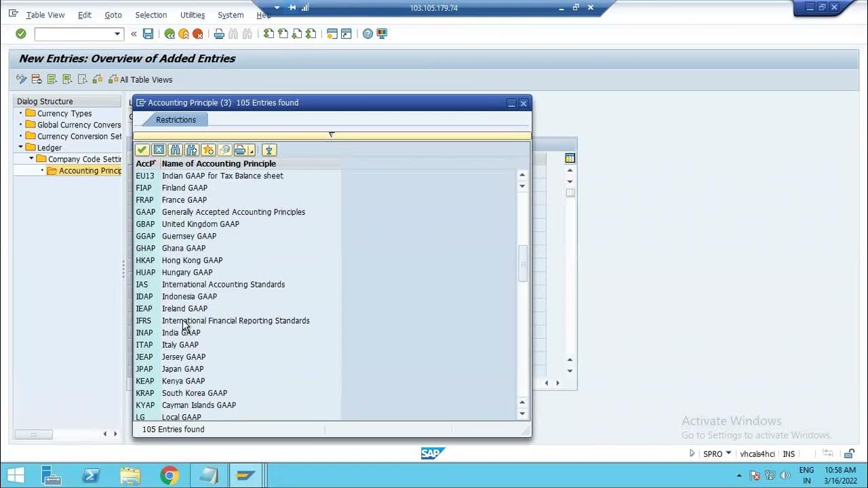This screenshot has width=868, height=488.
Task: Click the Deselect All icon in application toolbar
Action: pyautogui.click(x=82, y=79)
